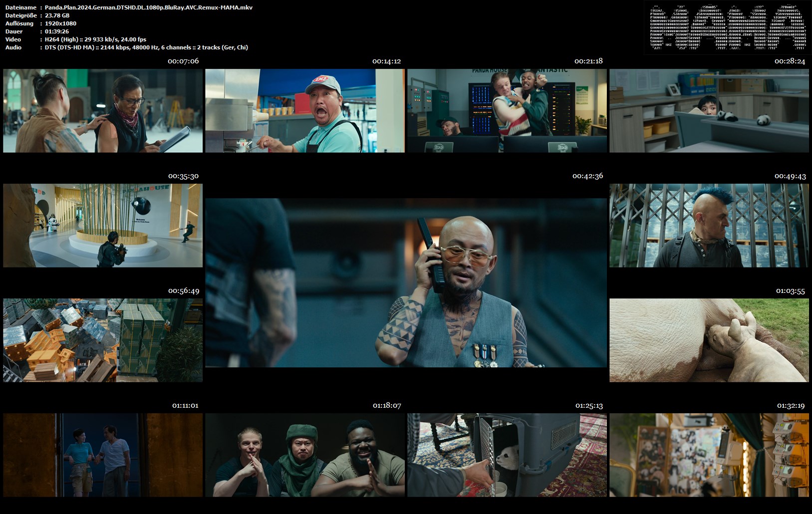Click the 00:49:43 timestamp label
This screenshot has width=812, height=514.
pos(790,176)
